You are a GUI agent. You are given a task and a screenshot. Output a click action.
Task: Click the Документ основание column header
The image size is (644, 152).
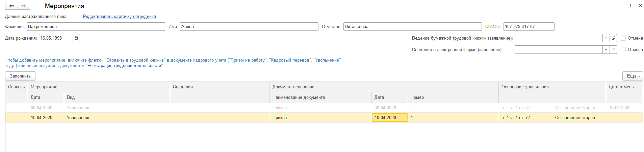pos(384,87)
